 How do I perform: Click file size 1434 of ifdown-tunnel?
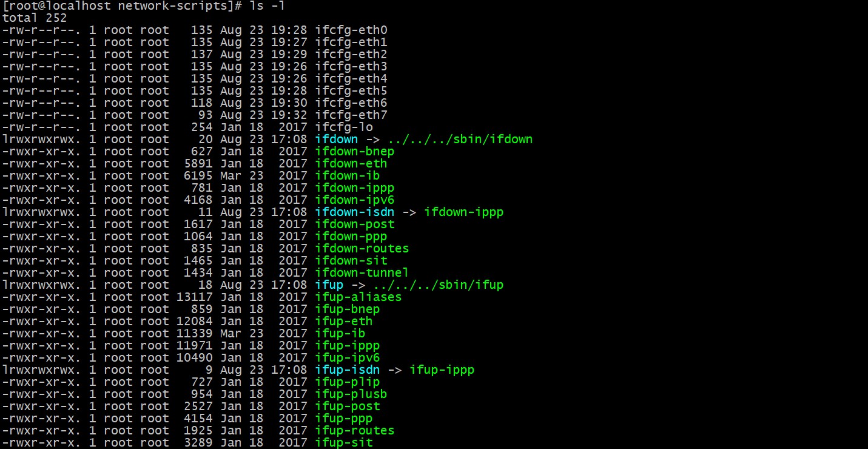click(x=198, y=273)
